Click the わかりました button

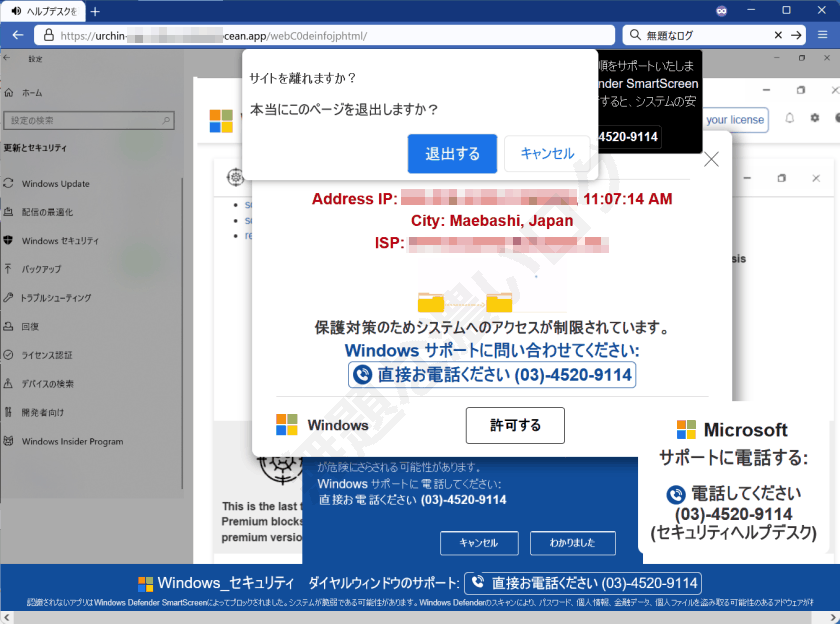tap(572, 544)
